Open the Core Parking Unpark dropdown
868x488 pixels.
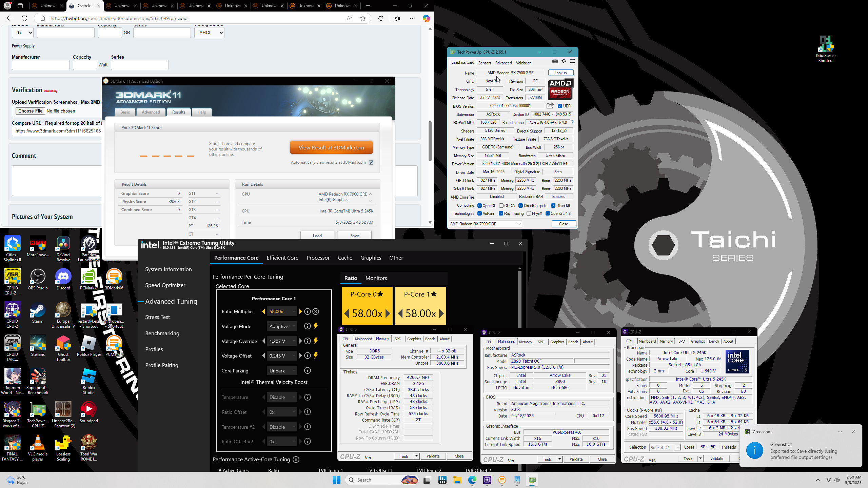click(282, 371)
